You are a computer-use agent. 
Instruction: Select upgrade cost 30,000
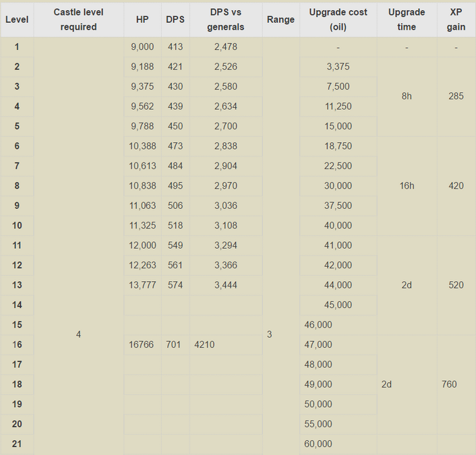[338, 186]
